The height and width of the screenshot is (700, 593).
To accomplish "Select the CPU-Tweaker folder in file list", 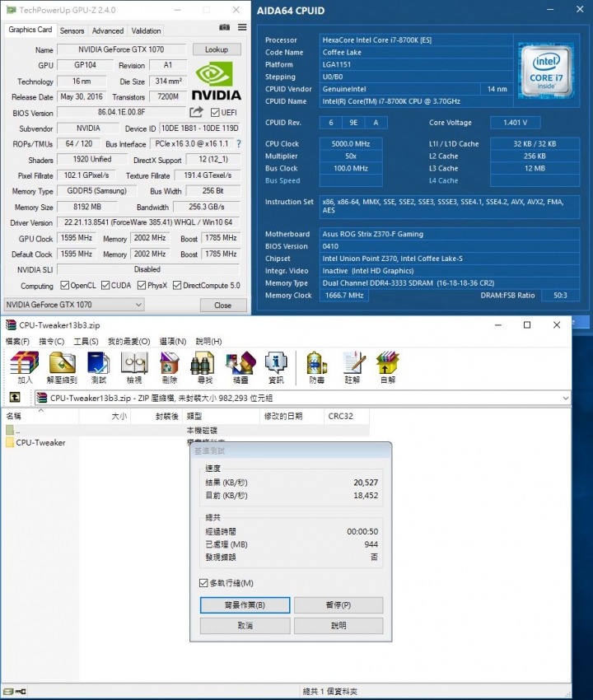I will (x=35, y=442).
